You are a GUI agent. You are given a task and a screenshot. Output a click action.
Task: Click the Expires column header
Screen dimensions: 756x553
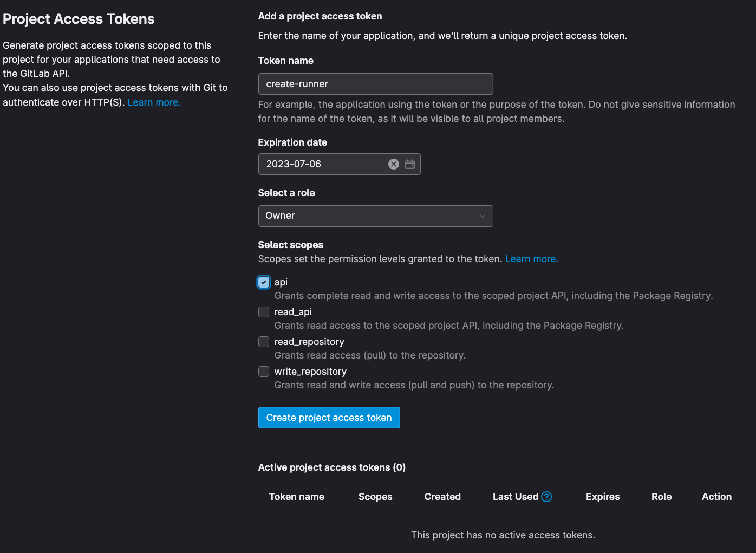tap(603, 496)
